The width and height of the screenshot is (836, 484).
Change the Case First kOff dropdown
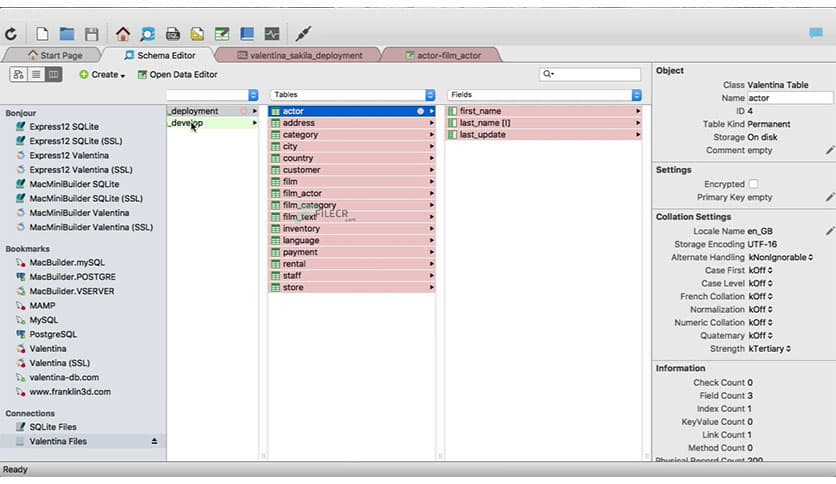coord(760,270)
